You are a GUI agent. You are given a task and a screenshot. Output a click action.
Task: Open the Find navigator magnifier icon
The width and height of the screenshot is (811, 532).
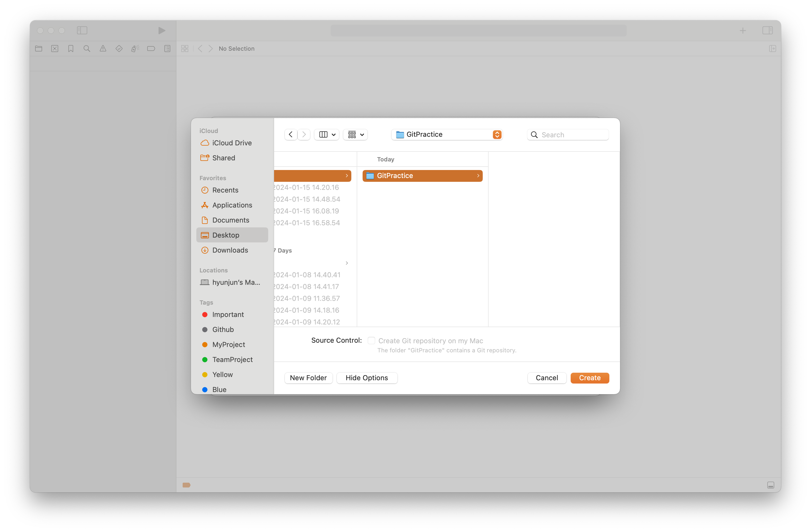click(87, 49)
